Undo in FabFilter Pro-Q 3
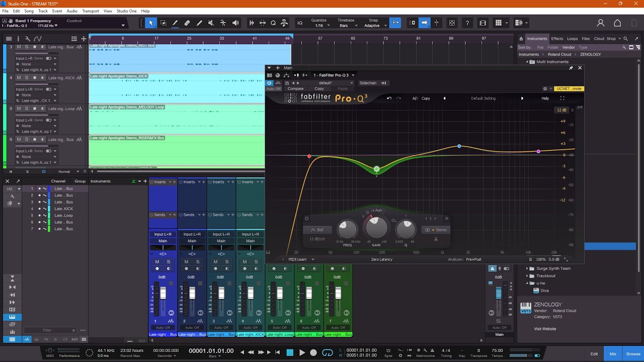The height and width of the screenshot is (362, 644). click(x=389, y=98)
